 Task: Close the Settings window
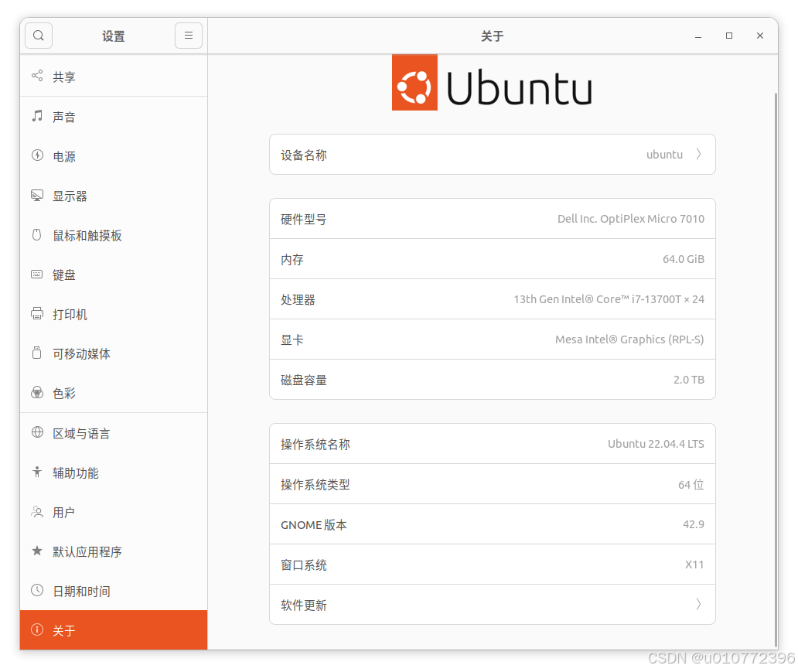tap(760, 36)
